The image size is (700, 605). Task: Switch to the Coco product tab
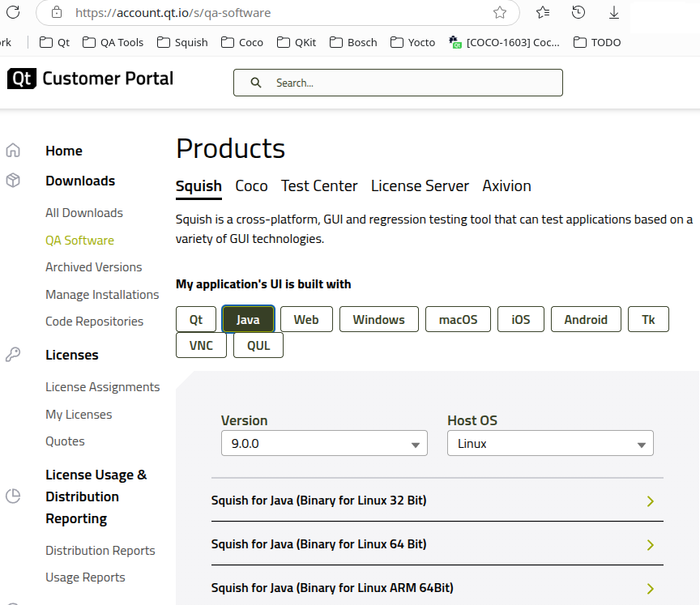click(251, 186)
